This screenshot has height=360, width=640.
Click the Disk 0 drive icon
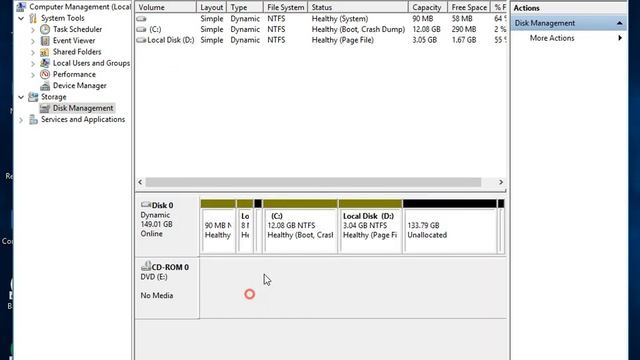click(x=146, y=204)
